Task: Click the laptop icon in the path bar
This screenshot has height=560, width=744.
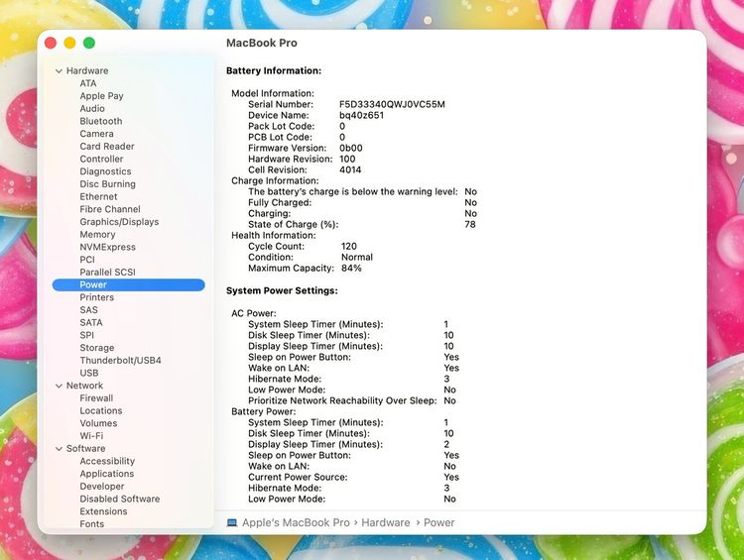Action: (x=232, y=522)
